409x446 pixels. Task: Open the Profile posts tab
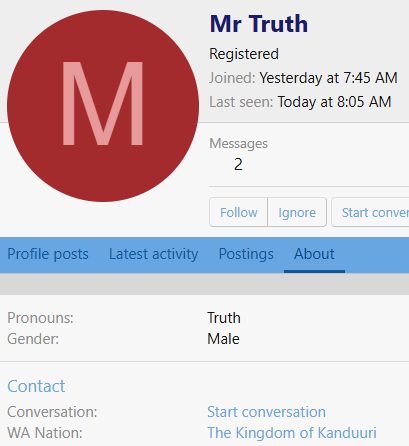point(48,254)
